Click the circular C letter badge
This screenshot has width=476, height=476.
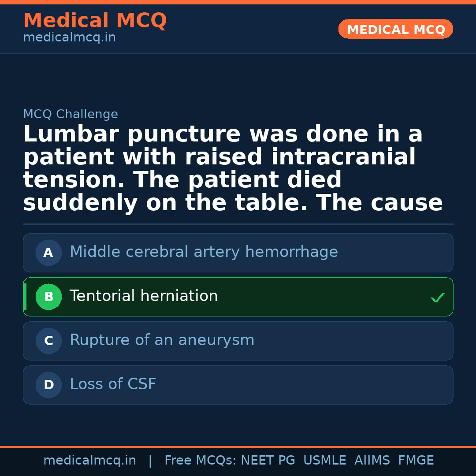pos(48,341)
